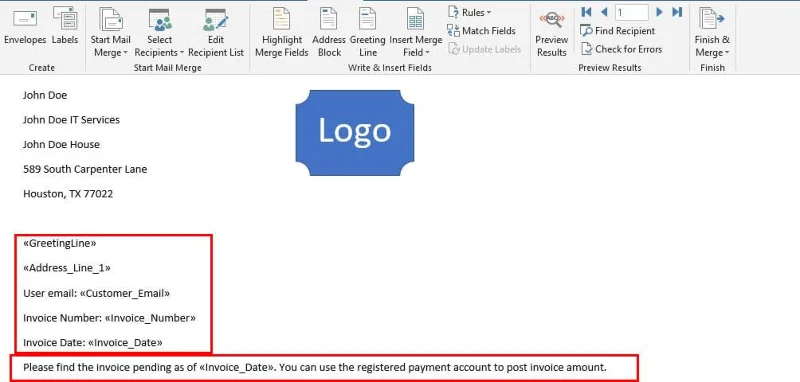Click the 'Please find the invoice pending' sentence
800x382 pixels.
(315, 367)
